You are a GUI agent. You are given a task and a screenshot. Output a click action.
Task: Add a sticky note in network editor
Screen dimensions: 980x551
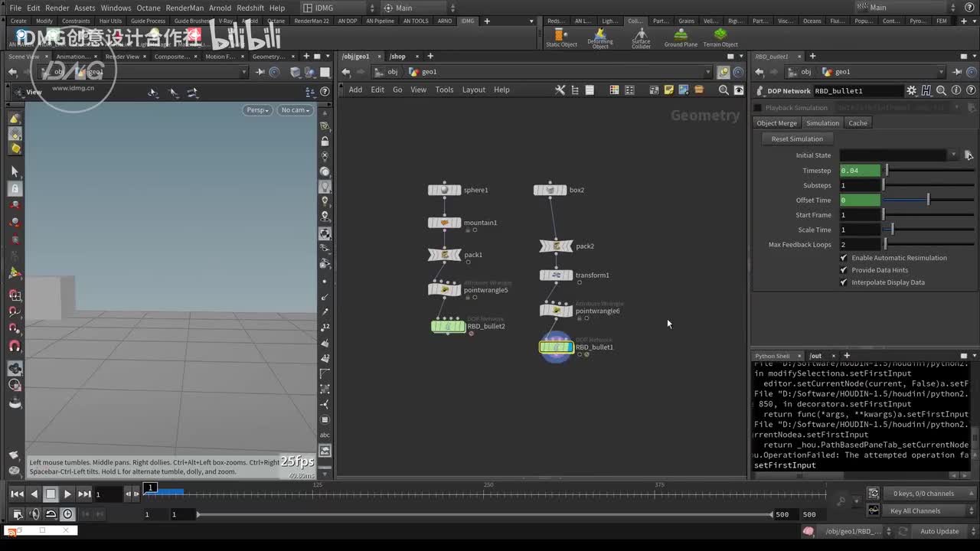(668, 90)
